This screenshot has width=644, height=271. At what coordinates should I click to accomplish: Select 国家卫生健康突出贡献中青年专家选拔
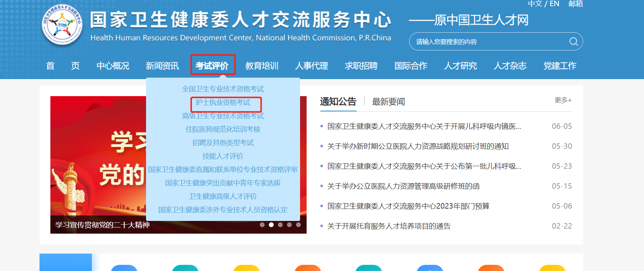pos(223,183)
